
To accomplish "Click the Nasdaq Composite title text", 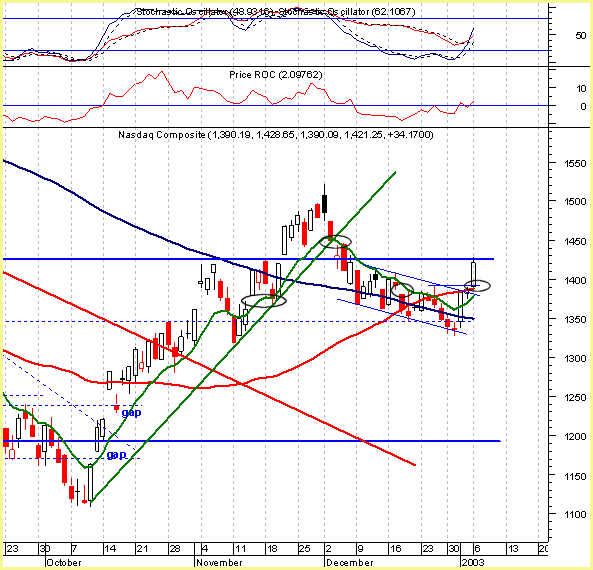I will click(276, 135).
